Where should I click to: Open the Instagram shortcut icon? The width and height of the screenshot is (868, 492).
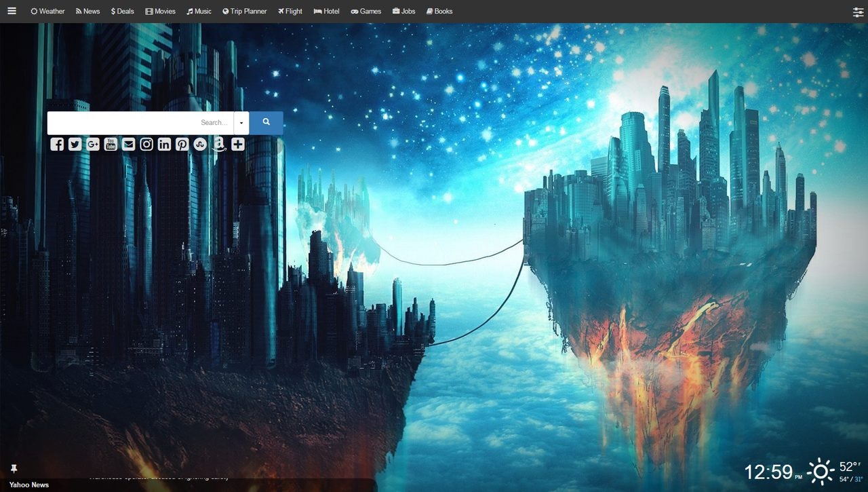146,144
